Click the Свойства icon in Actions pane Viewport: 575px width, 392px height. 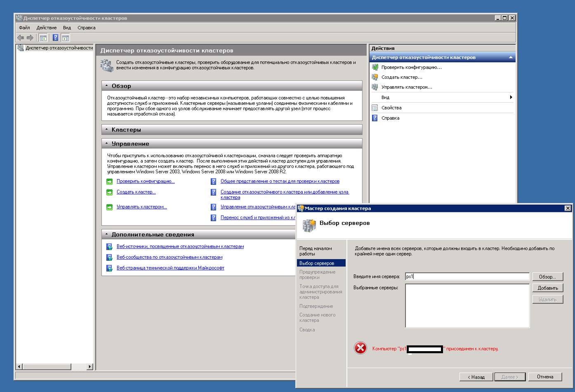point(375,108)
